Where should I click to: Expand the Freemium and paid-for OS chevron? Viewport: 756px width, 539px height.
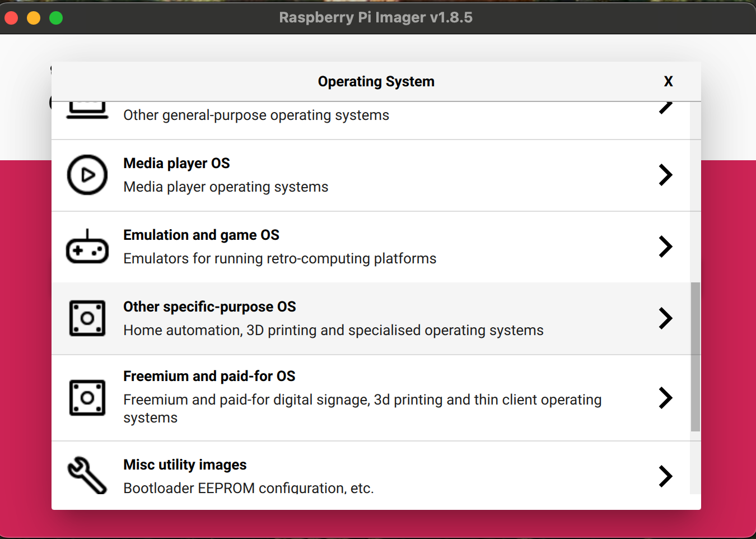[x=665, y=398]
